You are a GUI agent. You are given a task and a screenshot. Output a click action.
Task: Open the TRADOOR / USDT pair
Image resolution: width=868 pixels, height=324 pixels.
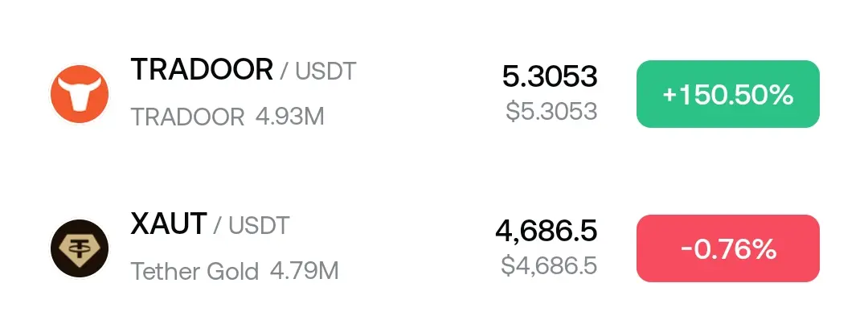244,70
